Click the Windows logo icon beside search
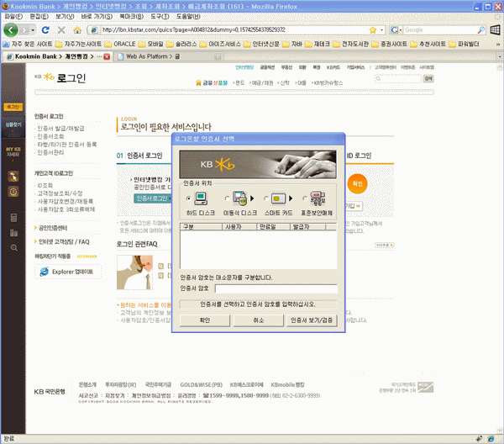 point(496,30)
